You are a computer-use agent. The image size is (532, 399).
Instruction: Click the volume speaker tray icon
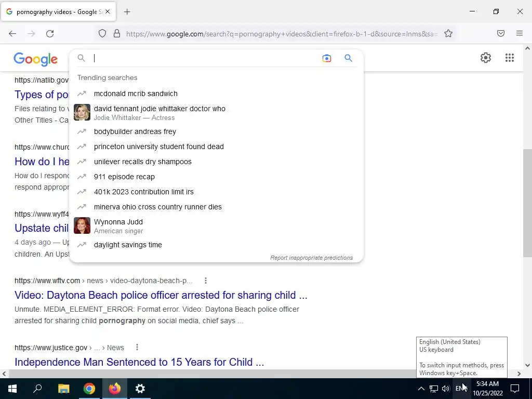[446, 389]
